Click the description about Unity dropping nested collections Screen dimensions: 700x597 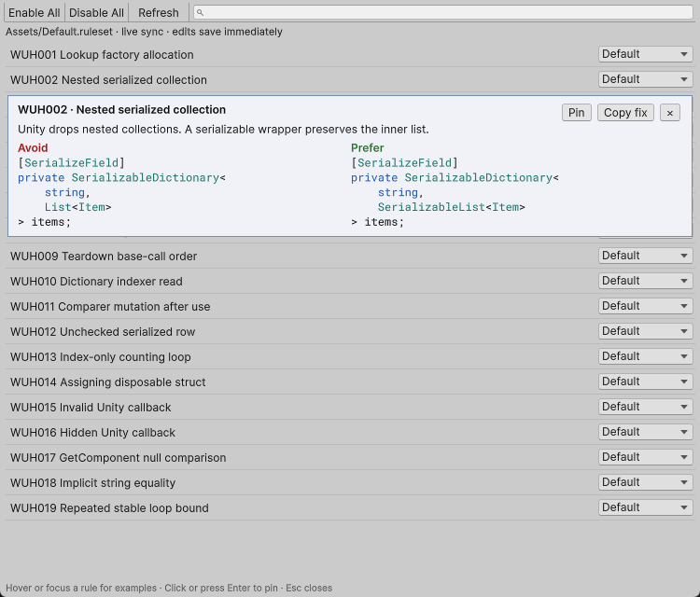point(223,130)
